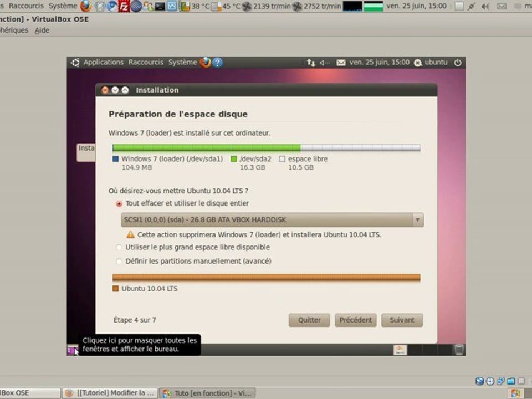Open the host volume speaker applet

485,6
